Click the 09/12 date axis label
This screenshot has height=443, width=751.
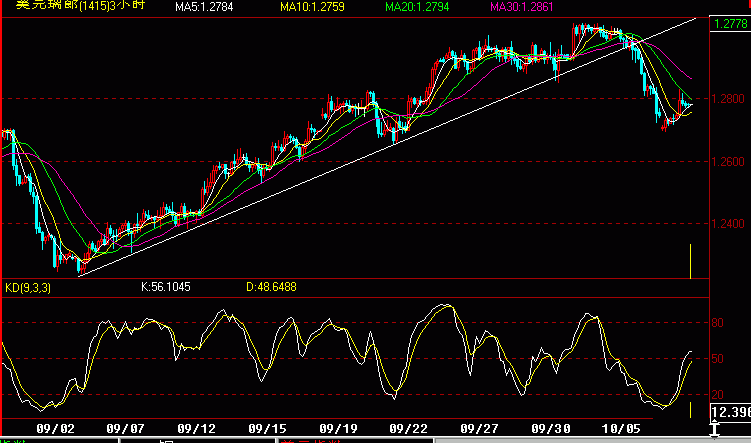196,429
